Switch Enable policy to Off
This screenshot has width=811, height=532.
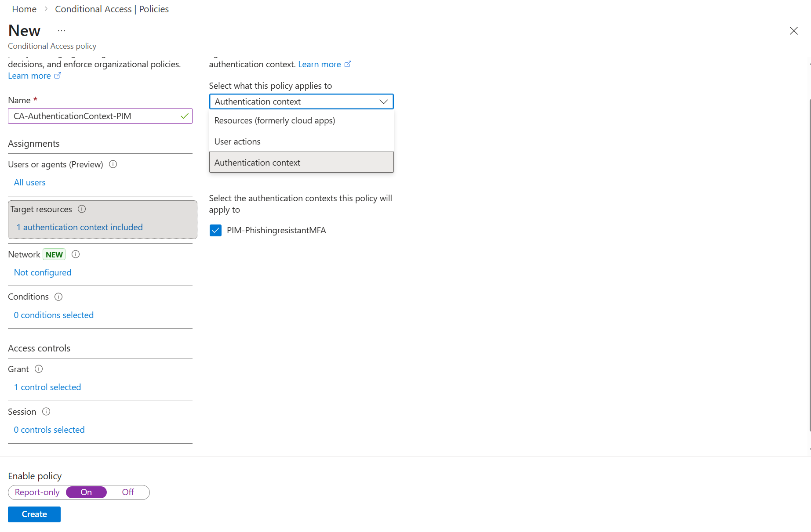pyautogui.click(x=128, y=492)
